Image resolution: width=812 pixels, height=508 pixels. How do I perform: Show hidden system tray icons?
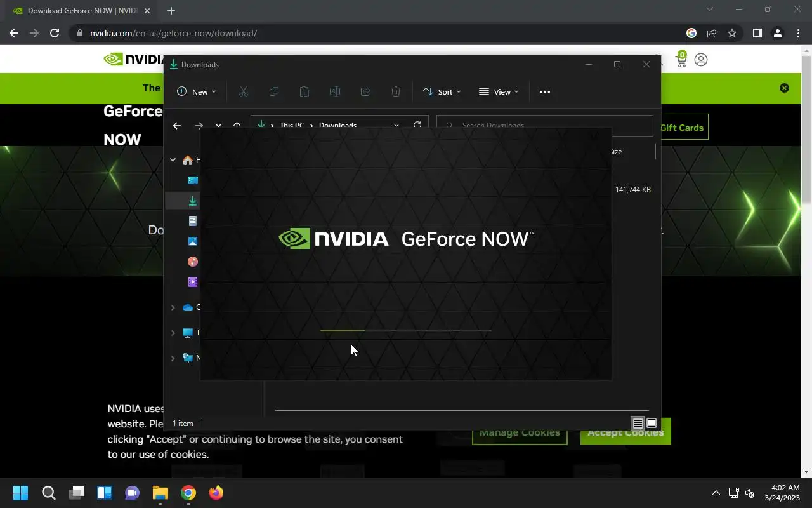(716, 493)
